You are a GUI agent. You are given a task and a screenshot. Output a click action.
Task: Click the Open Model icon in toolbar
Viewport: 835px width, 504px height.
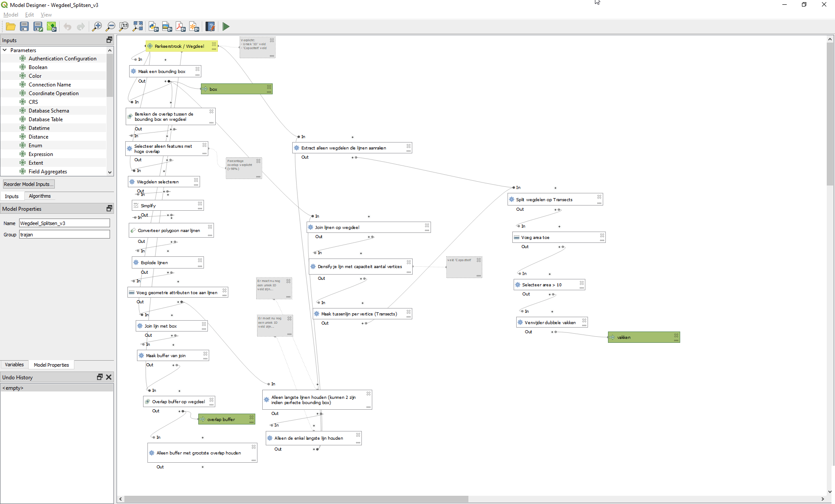tap(11, 26)
